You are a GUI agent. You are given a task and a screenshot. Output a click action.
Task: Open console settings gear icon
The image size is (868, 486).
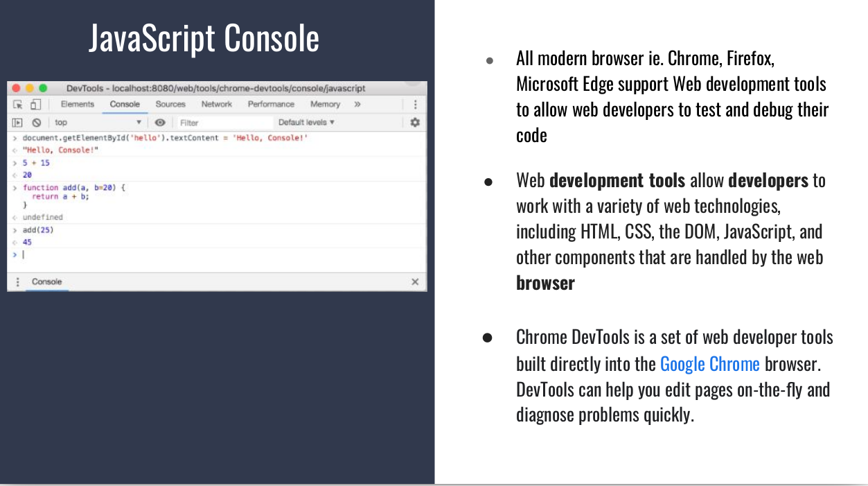click(x=414, y=123)
